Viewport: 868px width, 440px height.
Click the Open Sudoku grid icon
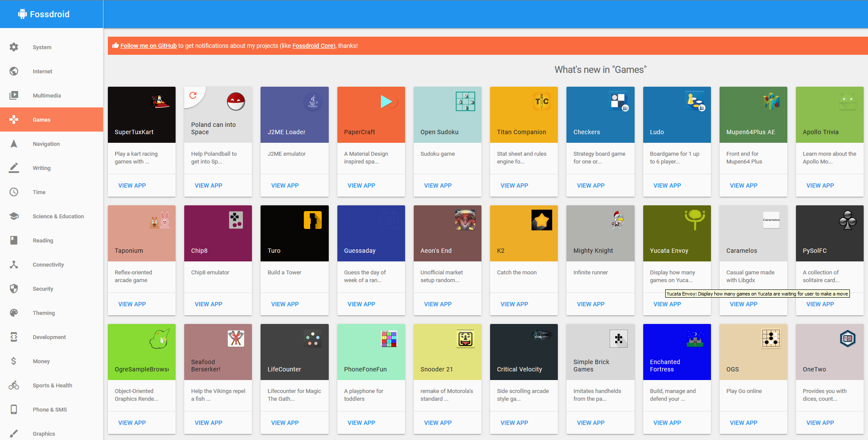(465, 102)
